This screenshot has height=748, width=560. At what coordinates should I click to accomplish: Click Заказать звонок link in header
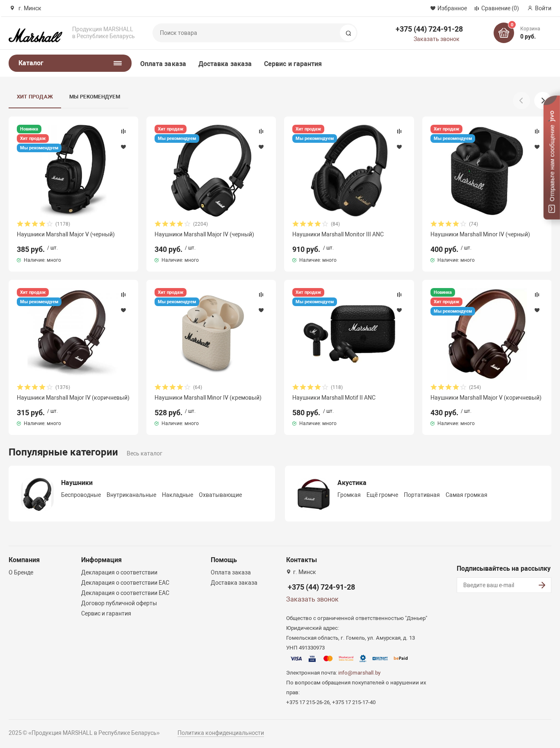(436, 39)
